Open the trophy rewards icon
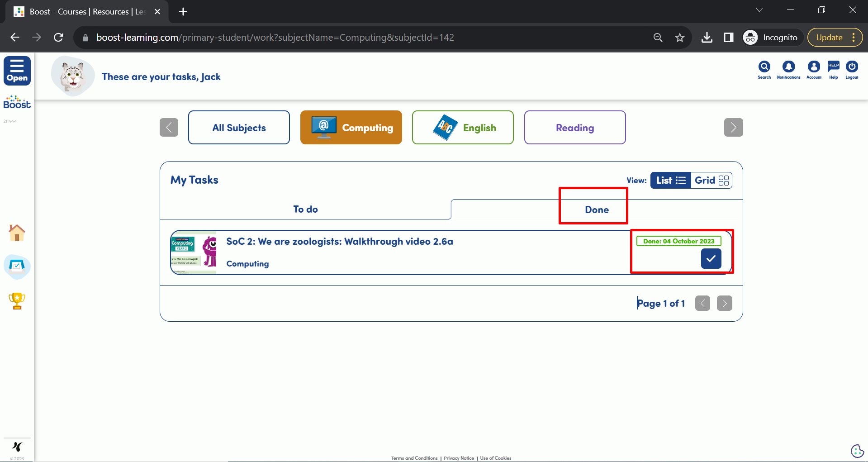This screenshot has width=868, height=462. click(x=17, y=301)
